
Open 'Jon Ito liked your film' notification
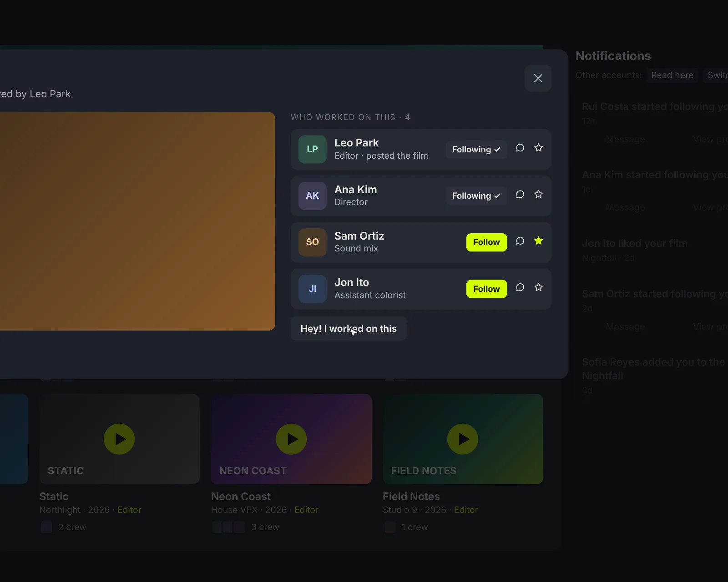pyautogui.click(x=635, y=243)
